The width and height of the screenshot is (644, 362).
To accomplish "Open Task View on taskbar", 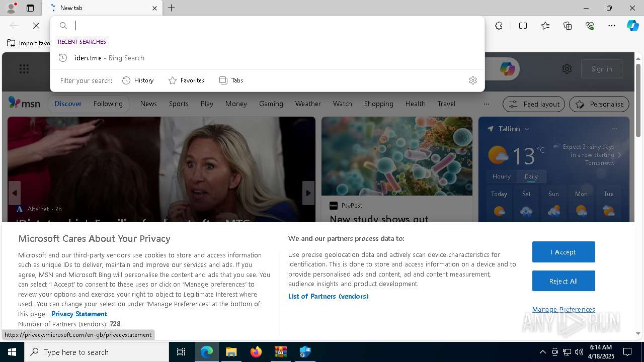I will tap(181, 352).
